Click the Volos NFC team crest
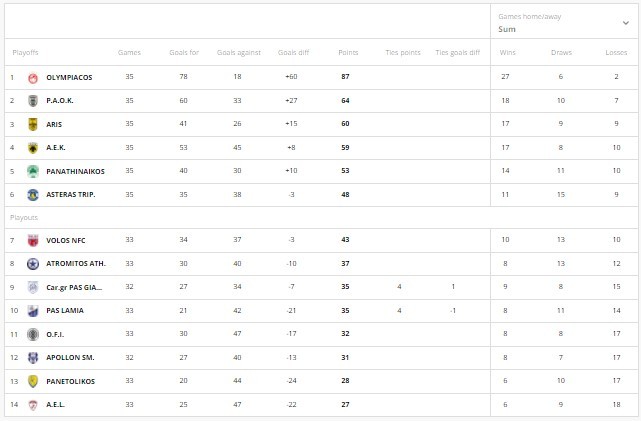 32,240
